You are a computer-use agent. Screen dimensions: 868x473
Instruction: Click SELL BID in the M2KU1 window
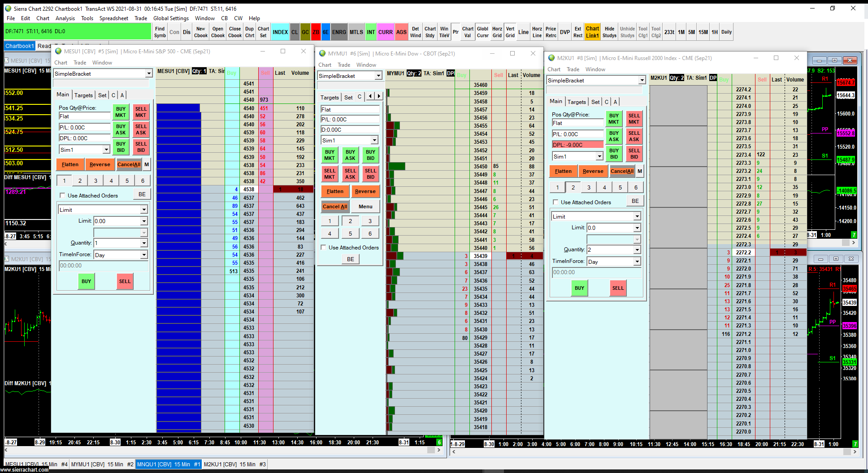point(634,154)
